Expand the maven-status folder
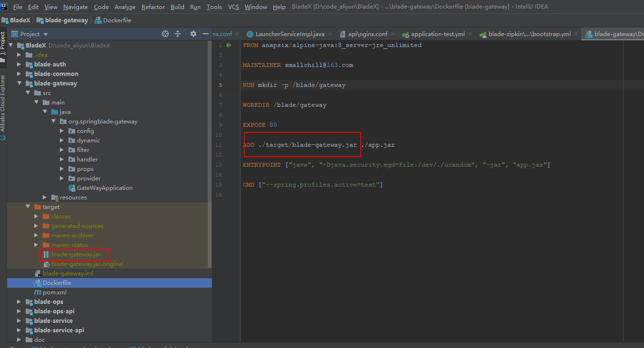 [x=37, y=245]
